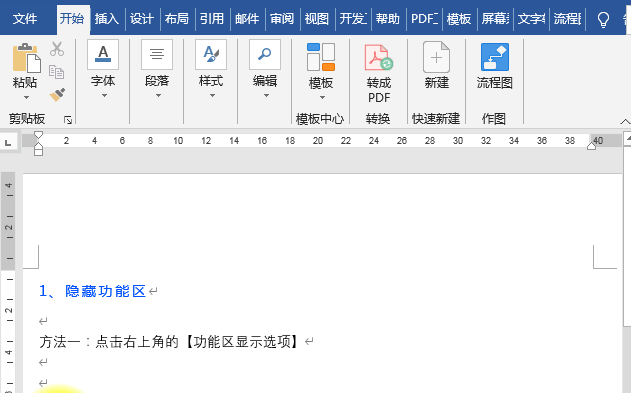Viewport: 631px width, 393px height.
Task: Click the 【功能区显示选项】 text
Action: 241,342
